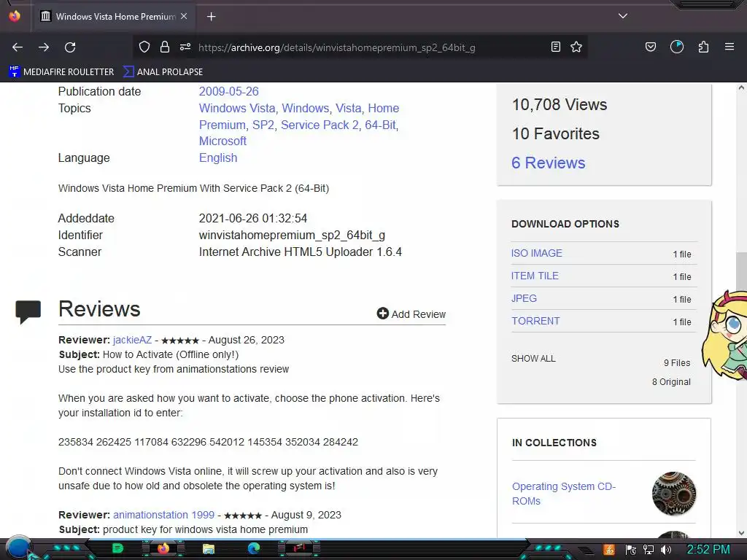Click identifier 'winvistahomepremium_sp2_64bit_g' text
The width and height of the screenshot is (747, 560).
pos(292,236)
